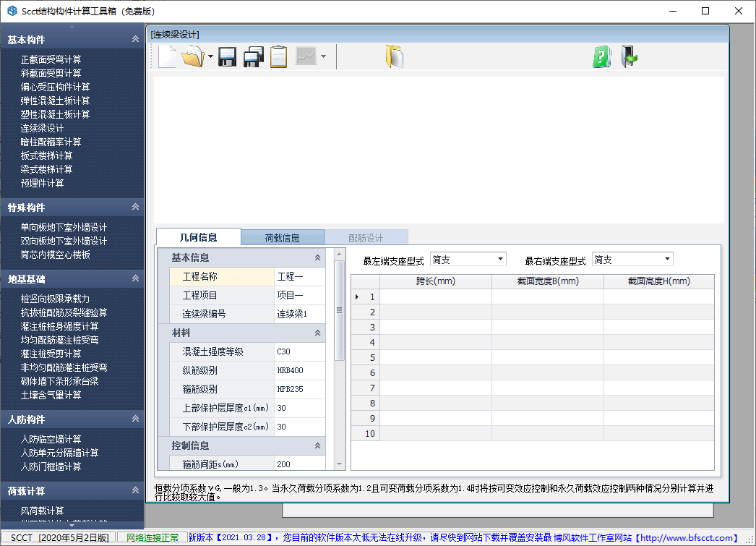756x546 pixels.
Task: Click the New blank document icon
Action: pyautogui.click(x=167, y=57)
